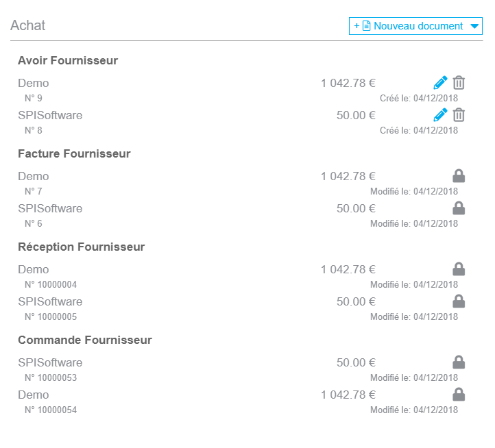Click new document page icon
This screenshot has height=448, width=495.
point(366,26)
